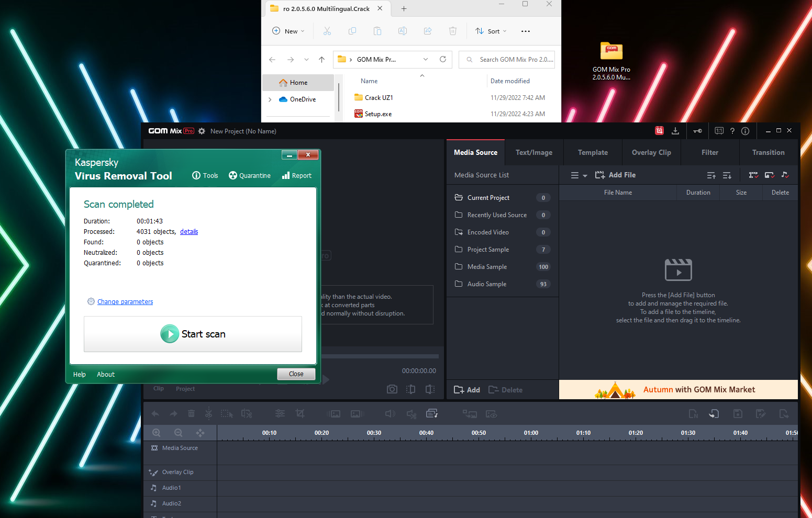Expand the Sort dropdown in File Explorer
Screen dimensions: 812x518
click(x=491, y=31)
